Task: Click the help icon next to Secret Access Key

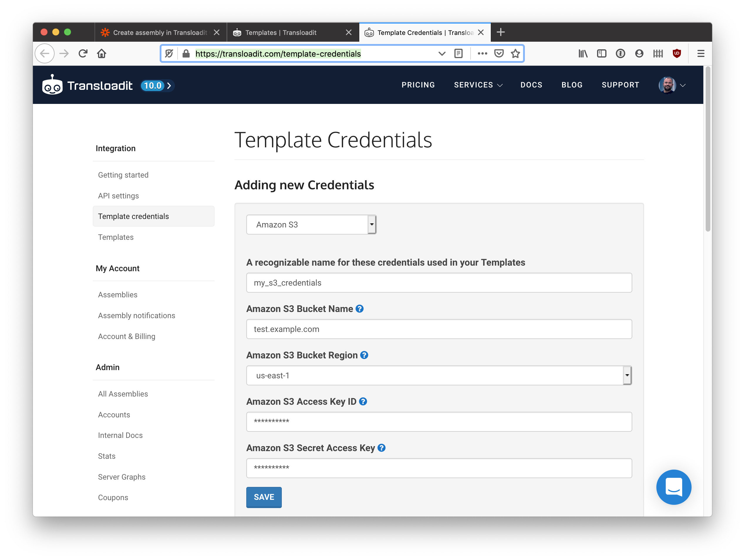Action: click(x=381, y=448)
